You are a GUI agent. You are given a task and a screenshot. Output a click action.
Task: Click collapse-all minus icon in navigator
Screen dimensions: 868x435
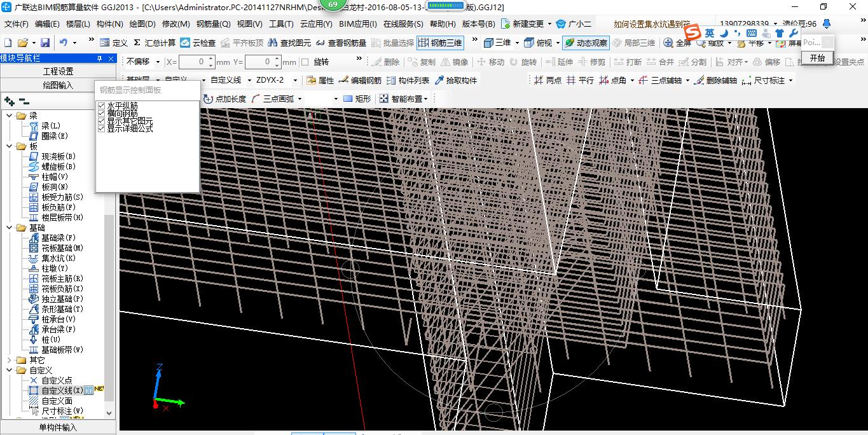24,101
